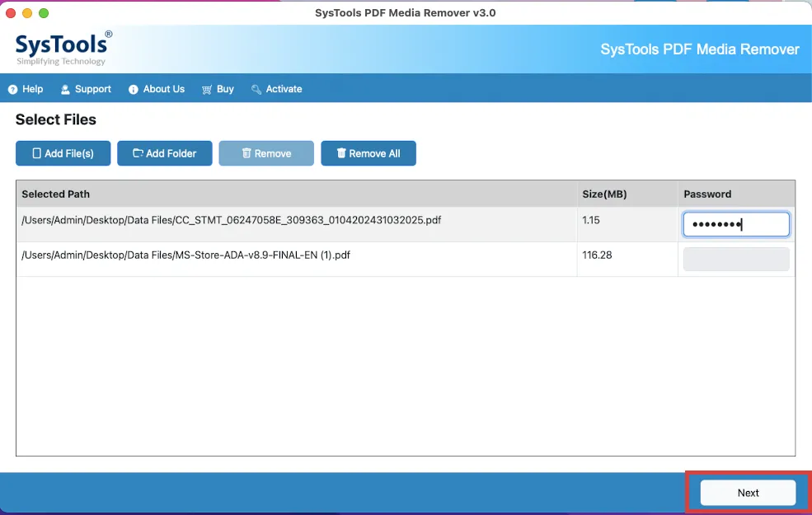812x515 pixels.
Task: Click the Next button
Action: pos(748,493)
